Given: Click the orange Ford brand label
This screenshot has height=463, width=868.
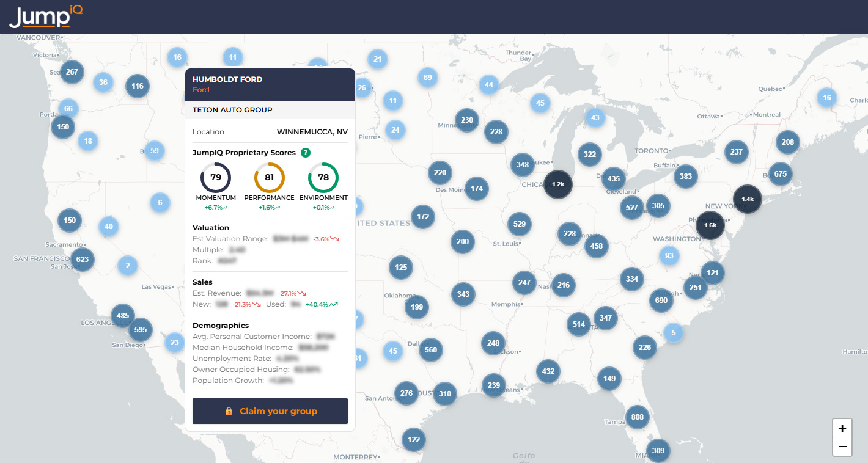Looking at the screenshot, I should coord(201,90).
